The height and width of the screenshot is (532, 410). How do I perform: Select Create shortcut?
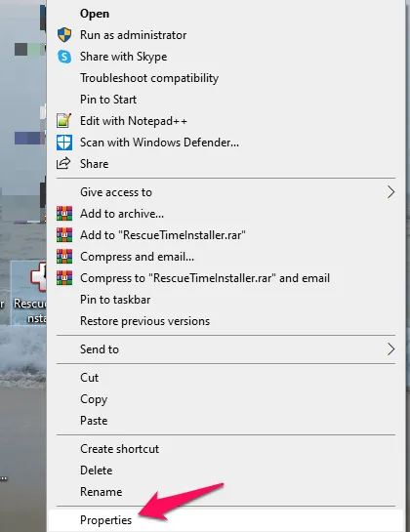225,449
